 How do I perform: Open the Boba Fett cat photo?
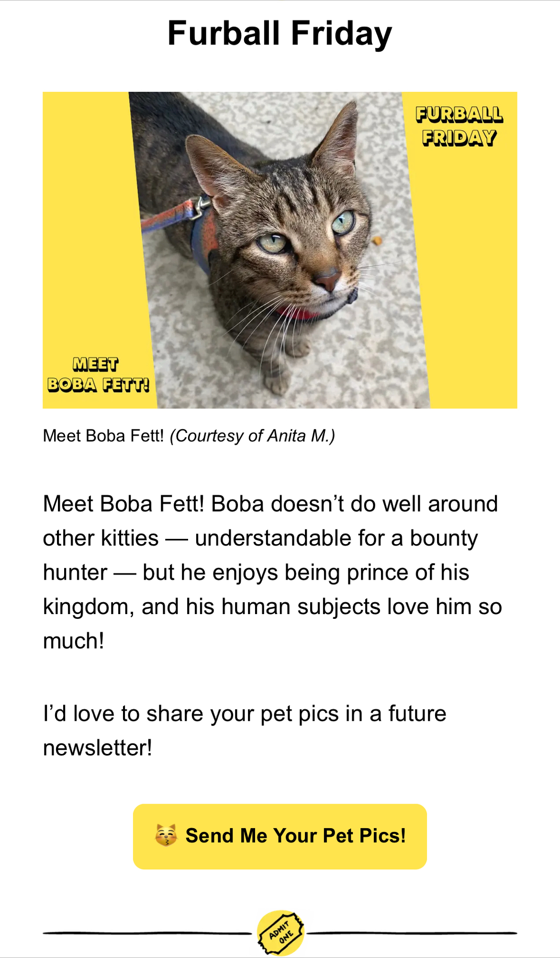coord(280,250)
